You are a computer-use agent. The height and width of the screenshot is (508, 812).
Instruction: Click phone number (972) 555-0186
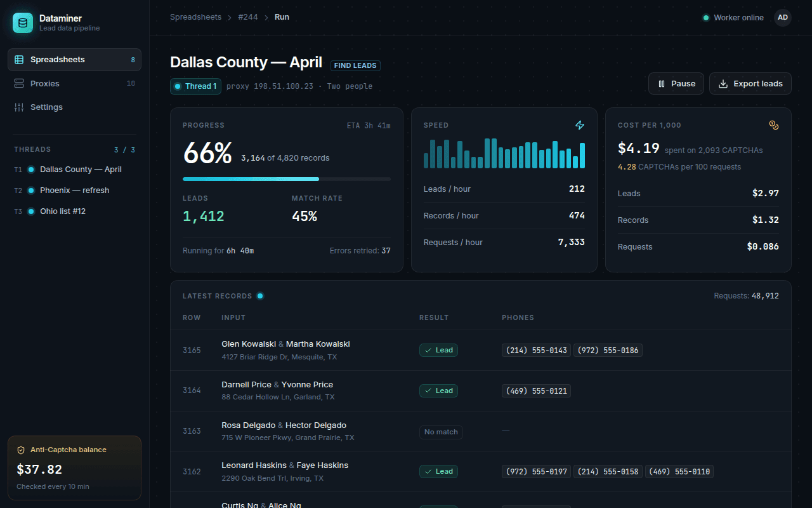(608, 351)
